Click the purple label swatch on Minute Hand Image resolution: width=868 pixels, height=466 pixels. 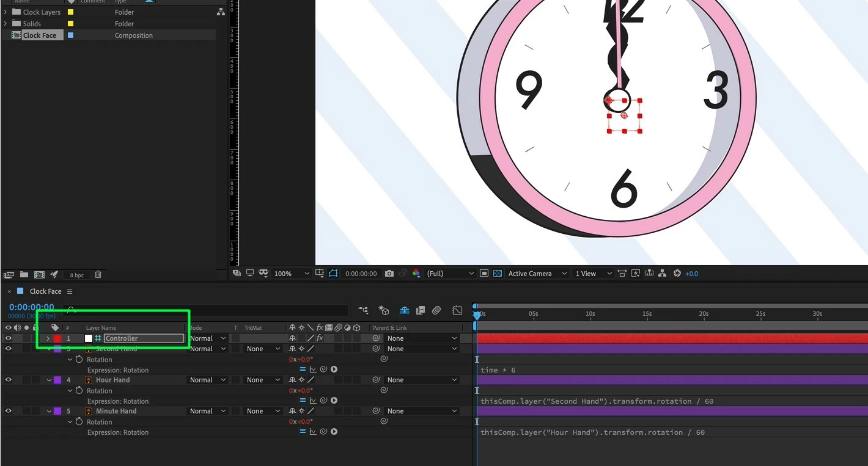tap(57, 411)
